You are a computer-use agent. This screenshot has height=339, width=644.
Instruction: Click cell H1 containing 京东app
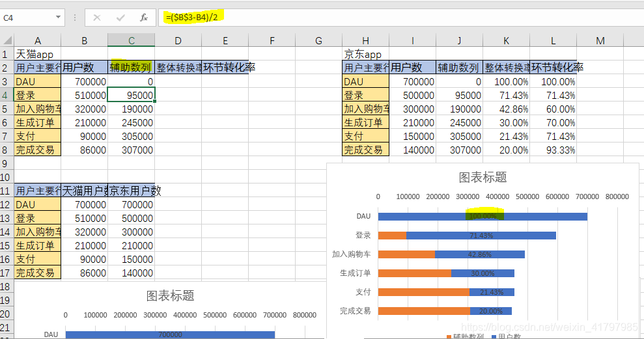[365, 54]
